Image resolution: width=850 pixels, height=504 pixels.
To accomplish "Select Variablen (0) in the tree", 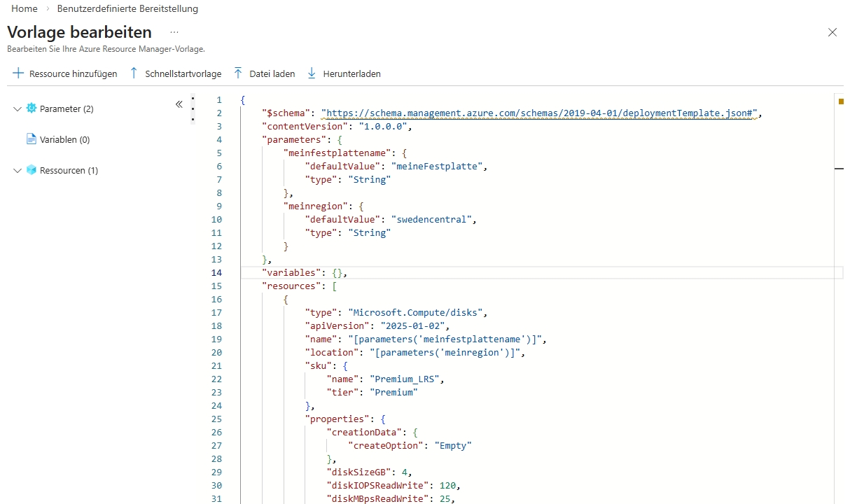I will [64, 139].
